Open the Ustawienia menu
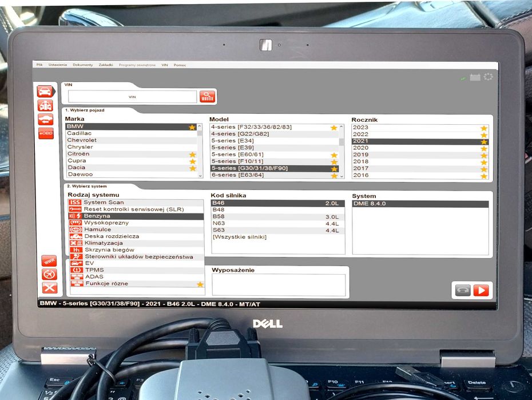Viewport: 532px width, 400px height. tap(58, 65)
